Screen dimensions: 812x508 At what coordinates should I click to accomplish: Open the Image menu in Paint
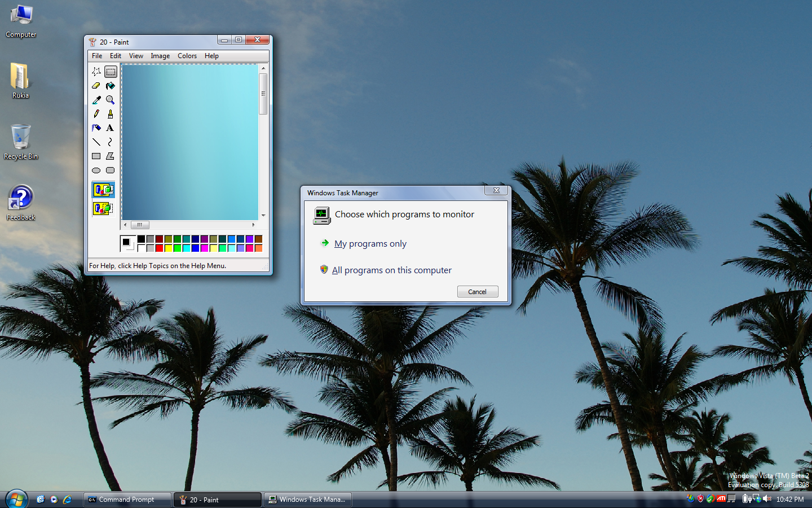point(160,56)
